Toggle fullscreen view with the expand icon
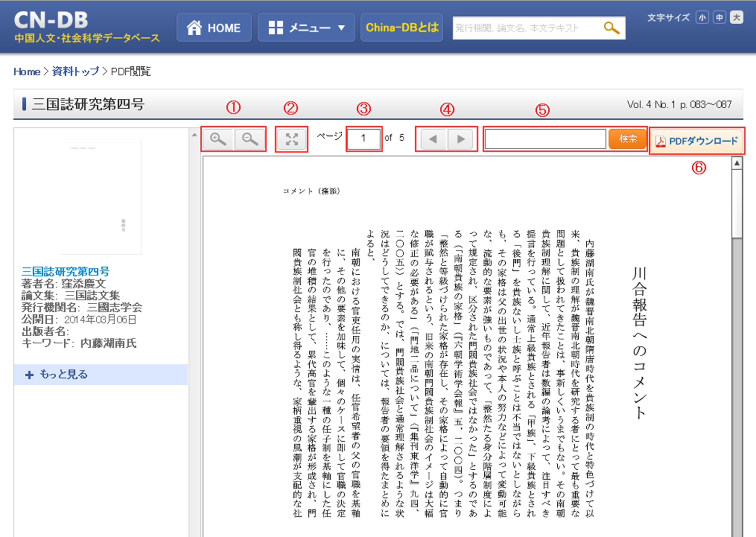 click(x=292, y=139)
